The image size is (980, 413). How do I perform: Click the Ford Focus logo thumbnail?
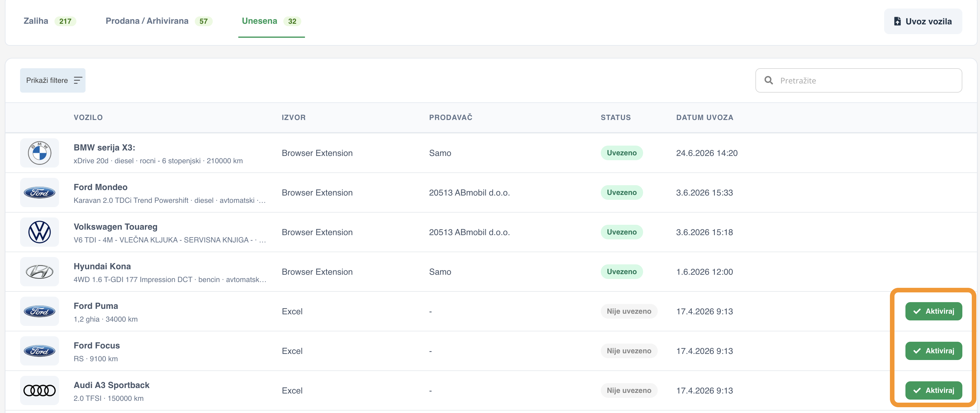pos(40,351)
